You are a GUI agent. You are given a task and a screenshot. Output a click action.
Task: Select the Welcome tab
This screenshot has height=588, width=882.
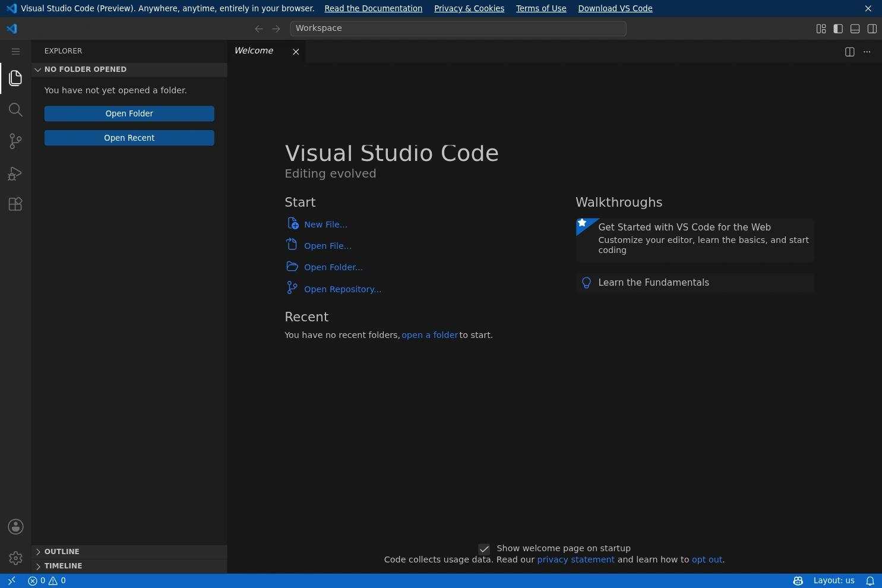pyautogui.click(x=266, y=51)
